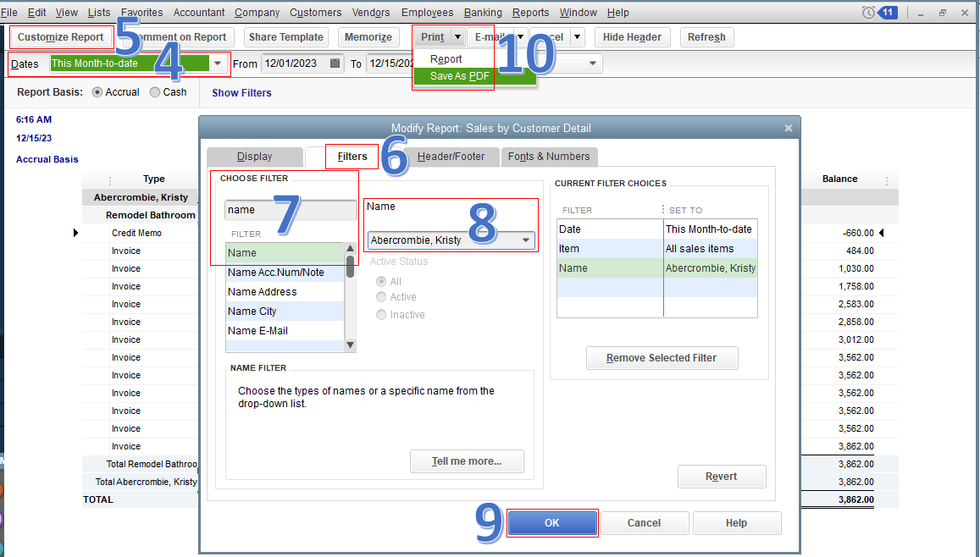This screenshot has width=980, height=557.
Task: Select the Accrual report basis radio button
Action: (x=100, y=91)
